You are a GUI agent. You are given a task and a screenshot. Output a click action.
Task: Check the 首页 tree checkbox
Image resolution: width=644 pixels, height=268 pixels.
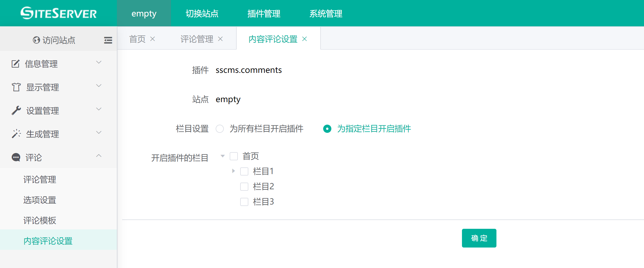pos(234,156)
